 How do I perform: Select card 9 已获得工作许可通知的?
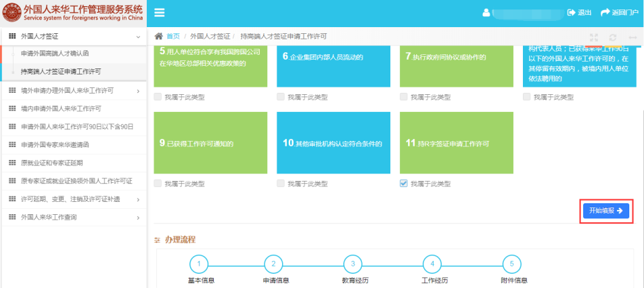[210, 143]
